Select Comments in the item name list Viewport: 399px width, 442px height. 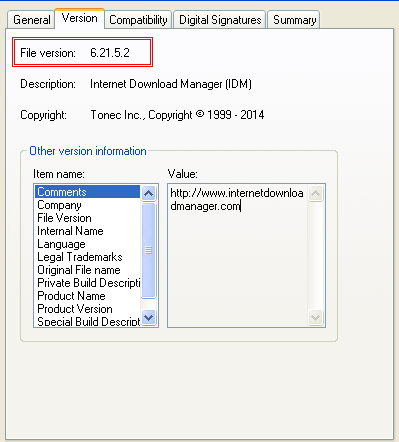[x=87, y=192]
